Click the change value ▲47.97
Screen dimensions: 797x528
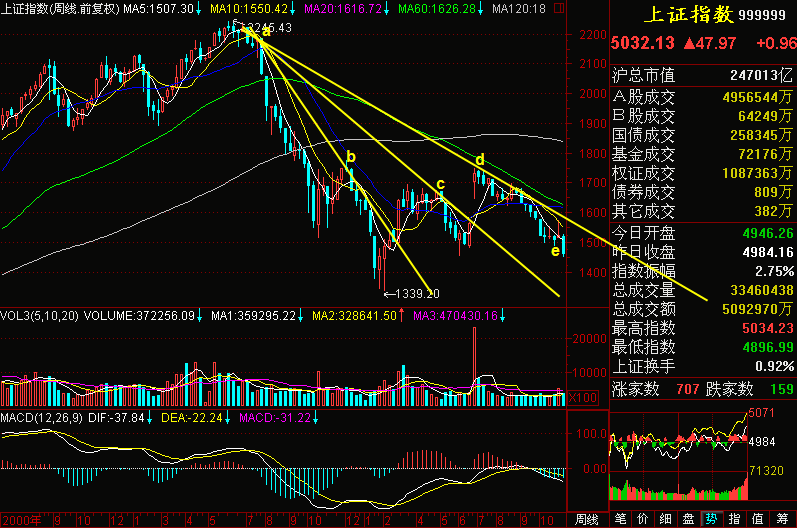coord(710,43)
